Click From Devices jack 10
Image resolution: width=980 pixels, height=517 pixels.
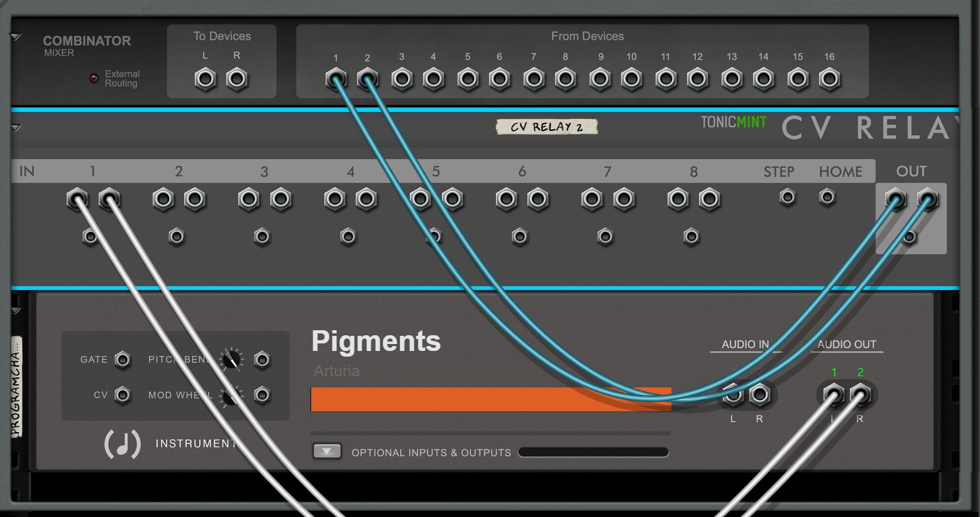click(632, 79)
